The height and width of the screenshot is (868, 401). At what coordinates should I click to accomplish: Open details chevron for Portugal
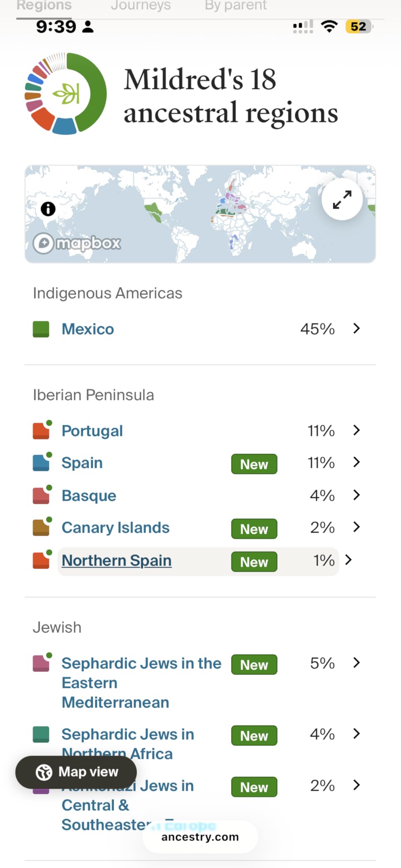[356, 430]
